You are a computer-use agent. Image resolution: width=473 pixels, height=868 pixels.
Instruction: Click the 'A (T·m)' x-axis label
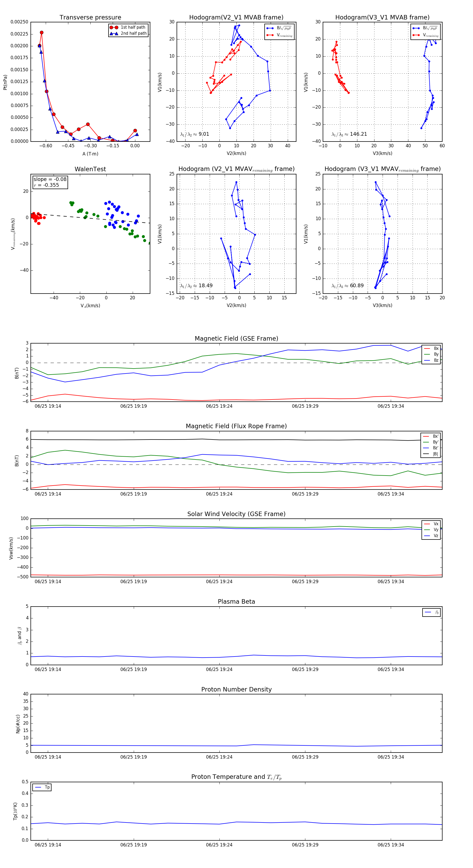click(90, 154)
